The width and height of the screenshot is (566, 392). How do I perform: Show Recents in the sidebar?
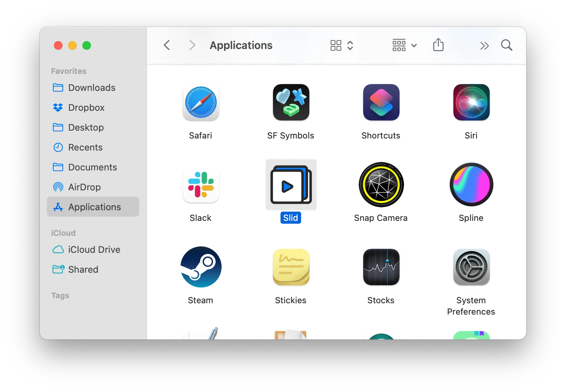pos(93,147)
